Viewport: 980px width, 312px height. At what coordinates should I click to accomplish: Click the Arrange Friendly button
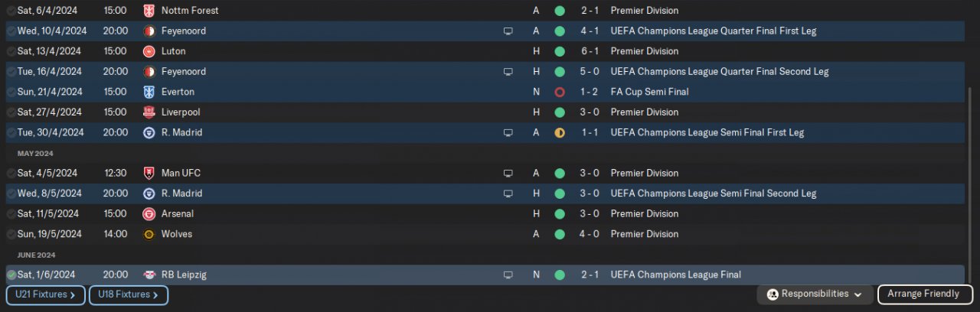(924, 294)
